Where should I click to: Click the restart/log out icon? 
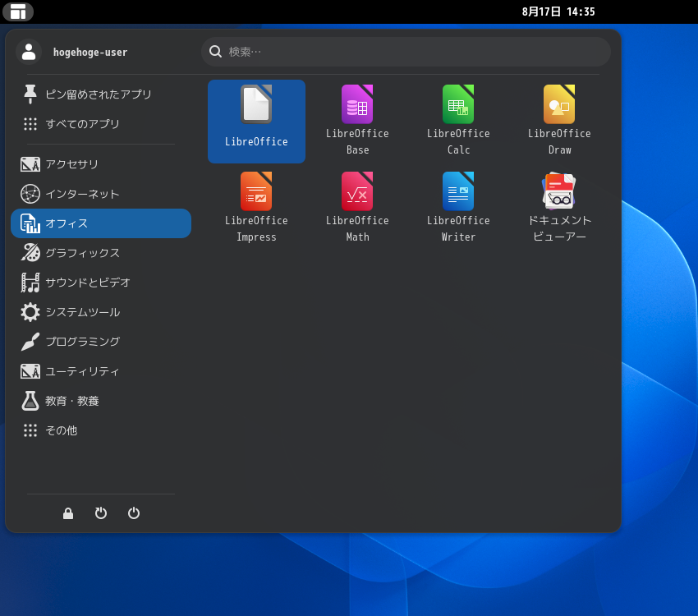click(x=101, y=513)
